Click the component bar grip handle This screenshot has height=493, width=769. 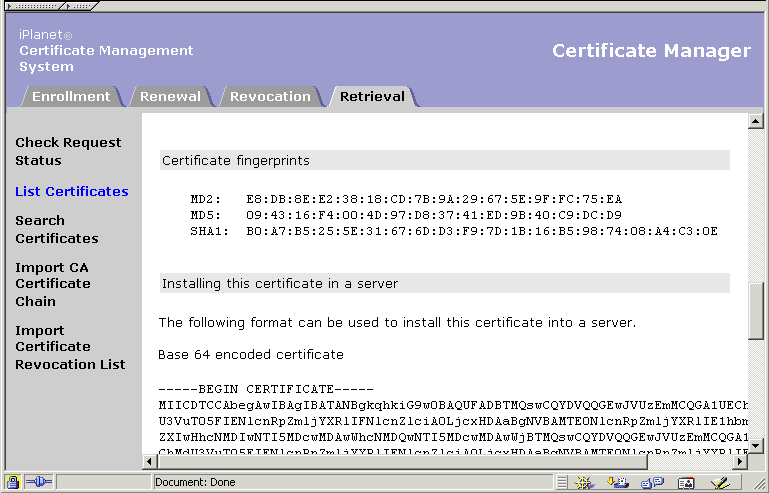(562, 483)
